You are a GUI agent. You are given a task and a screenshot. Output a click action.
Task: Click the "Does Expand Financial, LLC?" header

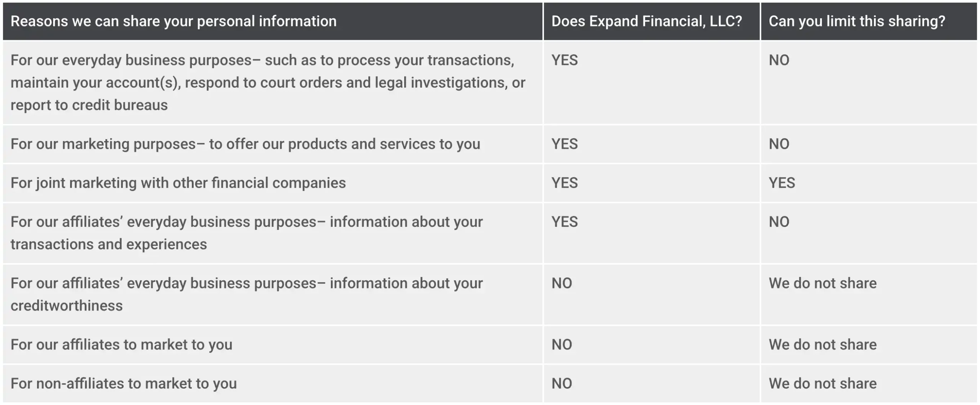click(647, 21)
